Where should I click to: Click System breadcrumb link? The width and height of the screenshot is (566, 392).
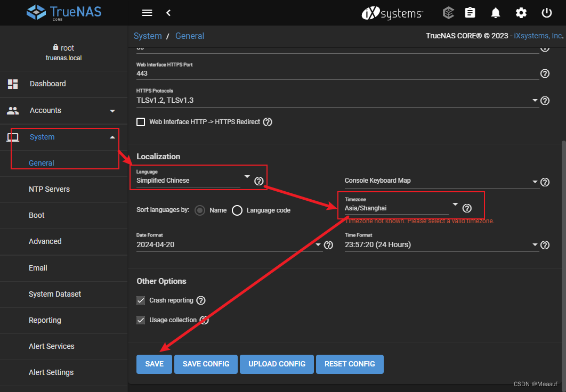(x=148, y=36)
